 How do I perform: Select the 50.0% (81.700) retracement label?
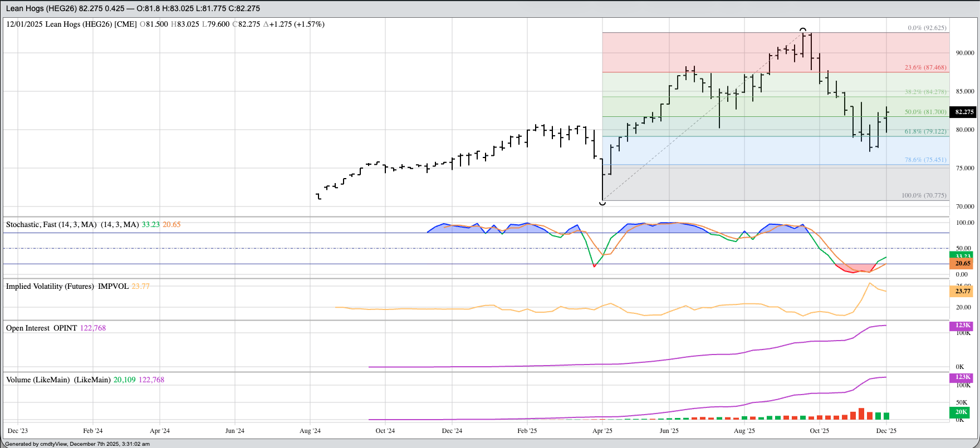(x=925, y=112)
